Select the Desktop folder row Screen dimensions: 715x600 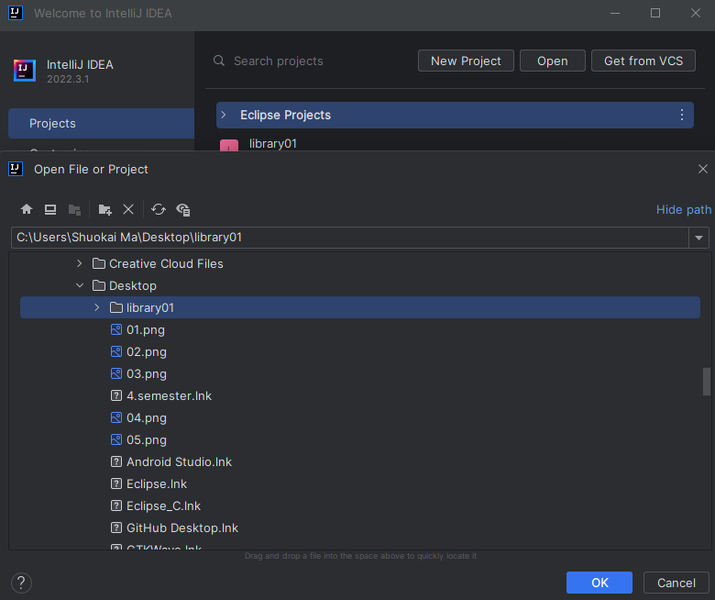pyautogui.click(x=360, y=285)
